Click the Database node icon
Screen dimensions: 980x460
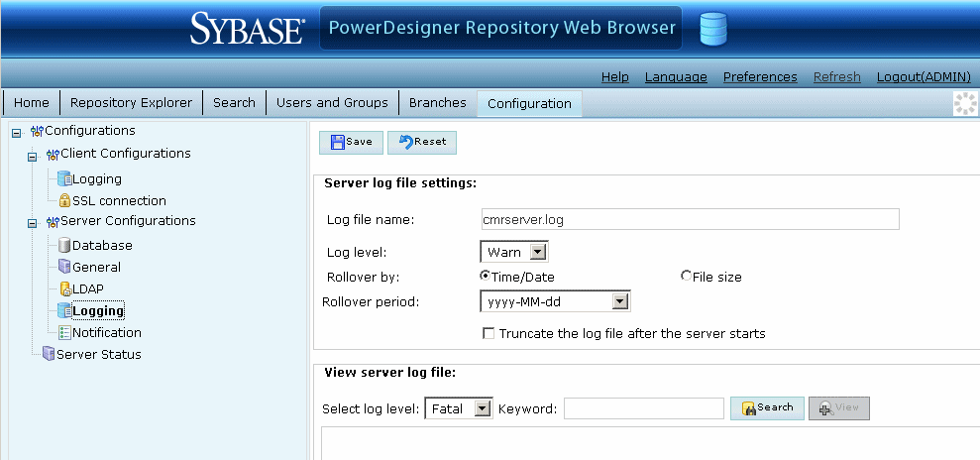tap(64, 245)
